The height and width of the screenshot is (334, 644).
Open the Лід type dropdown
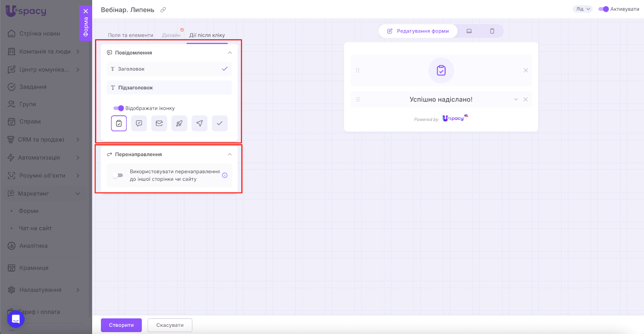582,9
